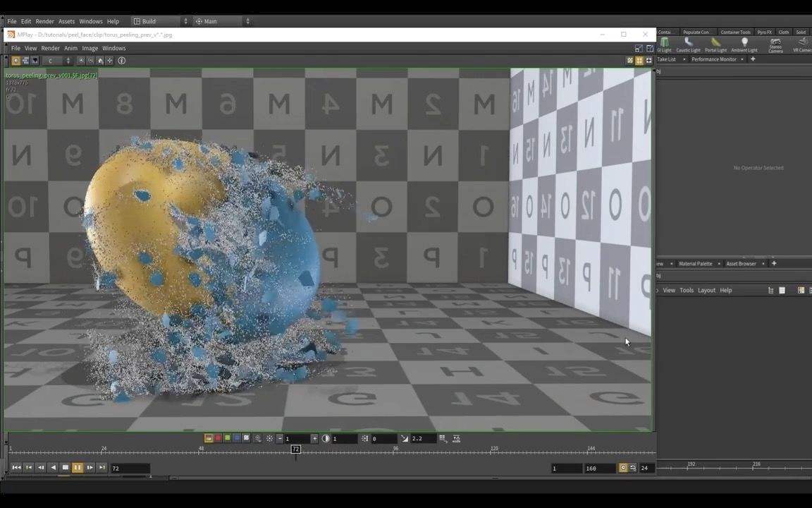Image resolution: width=812 pixels, height=508 pixels.
Task: Open the Houdini File menu
Action: click(11, 21)
